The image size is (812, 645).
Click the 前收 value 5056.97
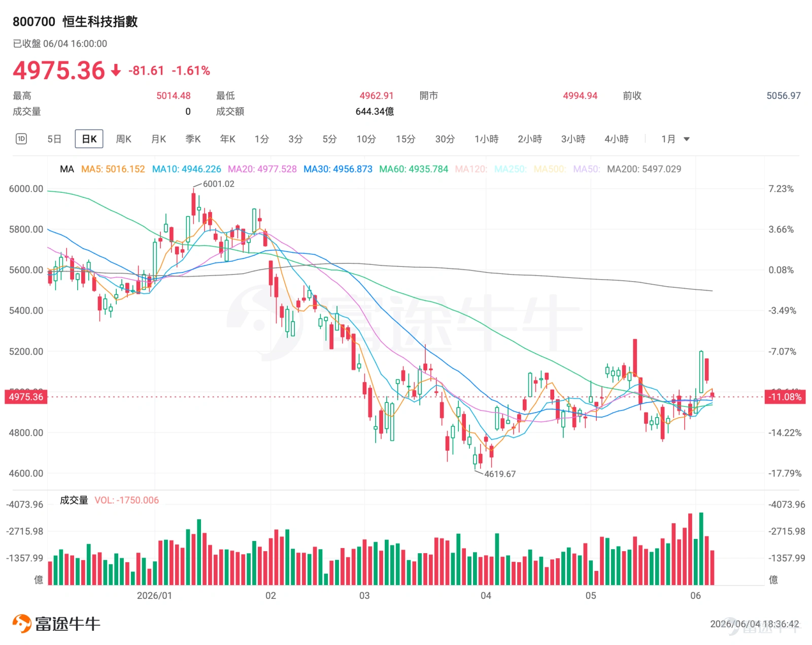tap(784, 96)
